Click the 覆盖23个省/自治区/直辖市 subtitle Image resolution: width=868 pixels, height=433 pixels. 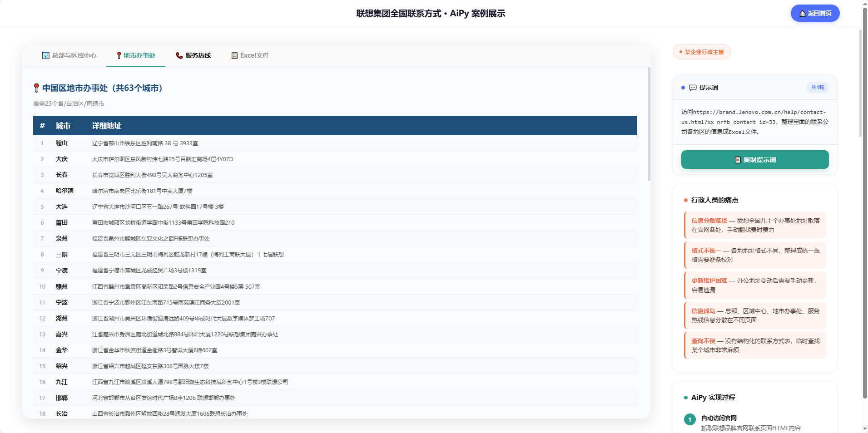[69, 103]
